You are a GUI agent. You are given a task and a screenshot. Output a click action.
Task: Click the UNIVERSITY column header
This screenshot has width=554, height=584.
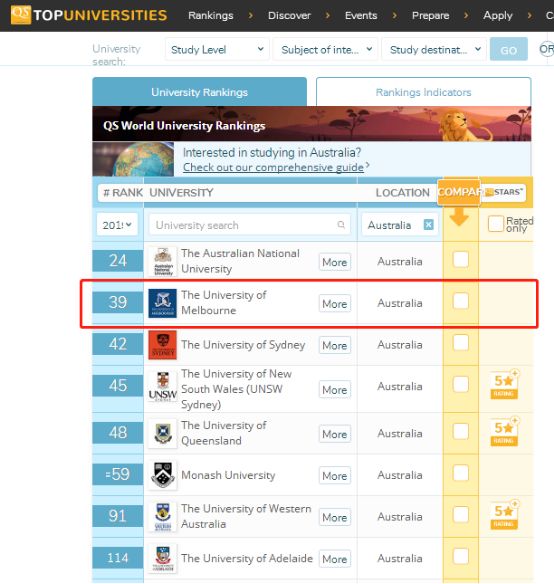[181, 193]
